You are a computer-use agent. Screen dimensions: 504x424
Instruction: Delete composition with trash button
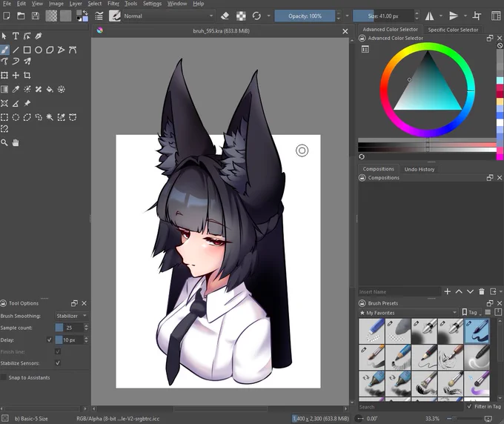coord(482,291)
